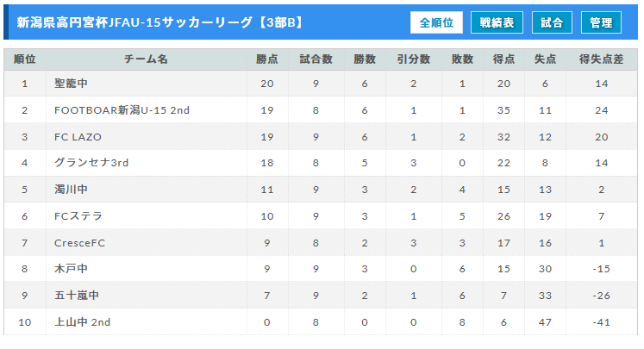644x349 pixels.
Task: Select the 全順位 tab
Action: (x=437, y=22)
